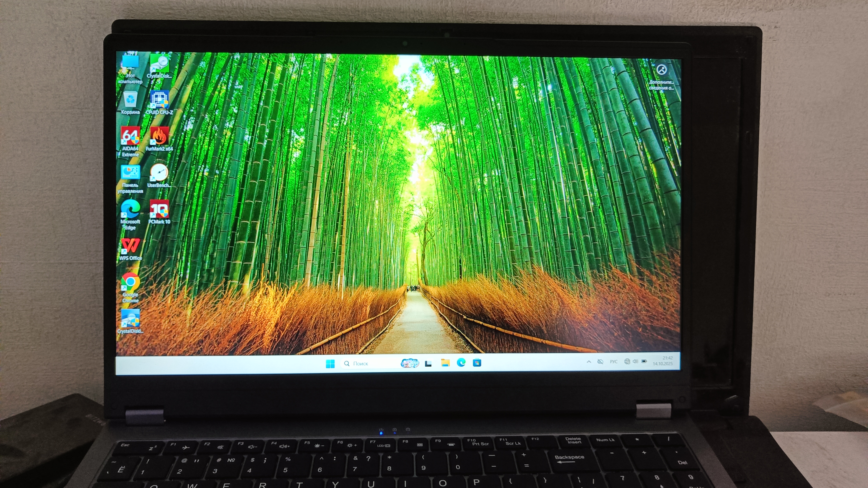Screen dimensions: 868x488
Task: Select WPS Office desktop icon
Action: pos(130,246)
